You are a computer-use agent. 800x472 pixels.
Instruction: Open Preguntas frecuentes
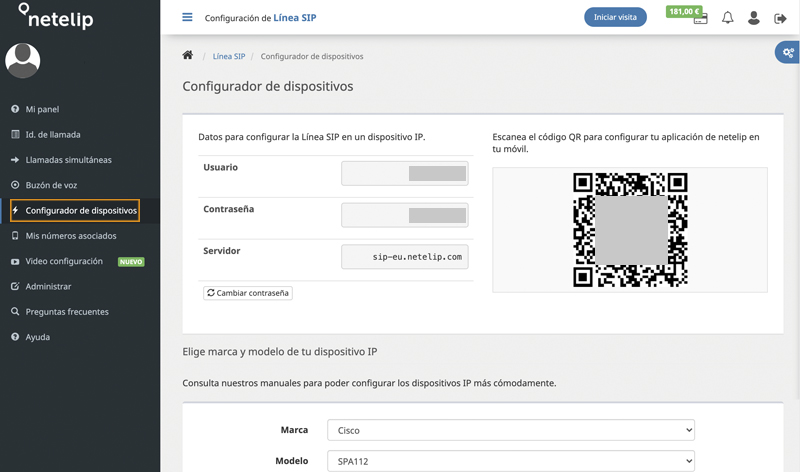tap(67, 312)
